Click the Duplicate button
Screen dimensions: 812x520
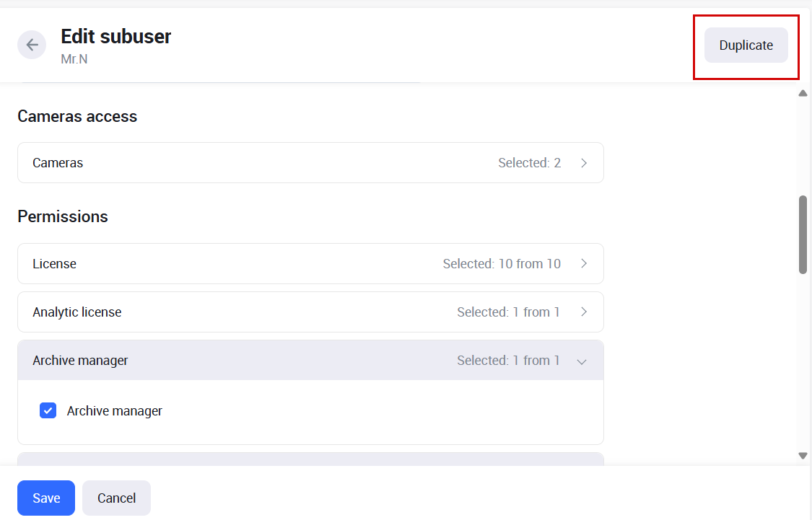(x=746, y=45)
